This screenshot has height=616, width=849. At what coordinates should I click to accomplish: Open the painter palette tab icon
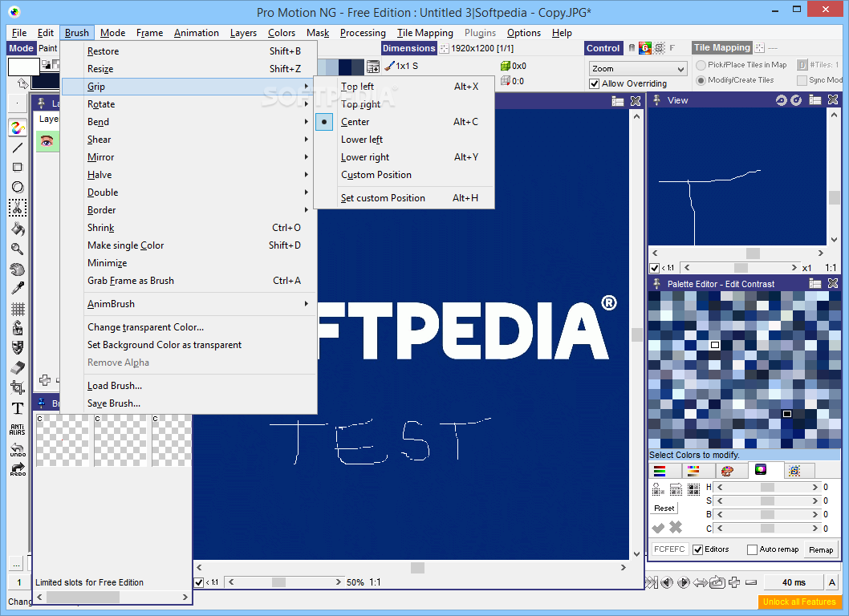tap(727, 471)
